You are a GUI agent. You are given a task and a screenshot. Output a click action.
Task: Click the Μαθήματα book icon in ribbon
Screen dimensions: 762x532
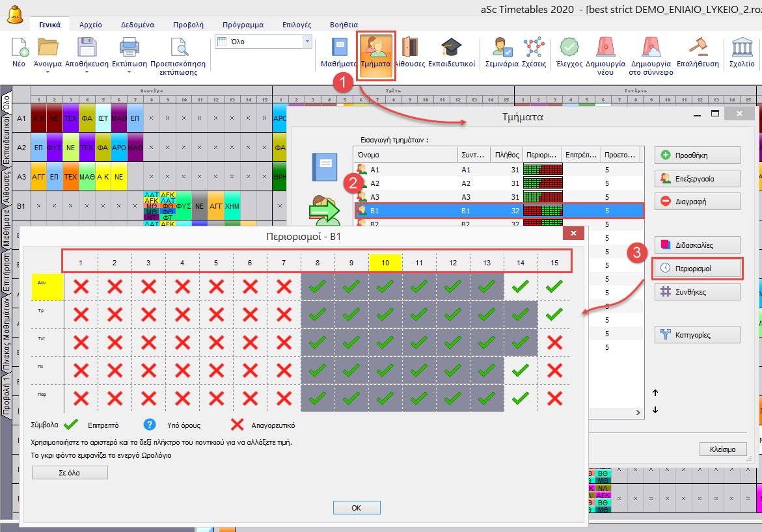click(x=340, y=49)
